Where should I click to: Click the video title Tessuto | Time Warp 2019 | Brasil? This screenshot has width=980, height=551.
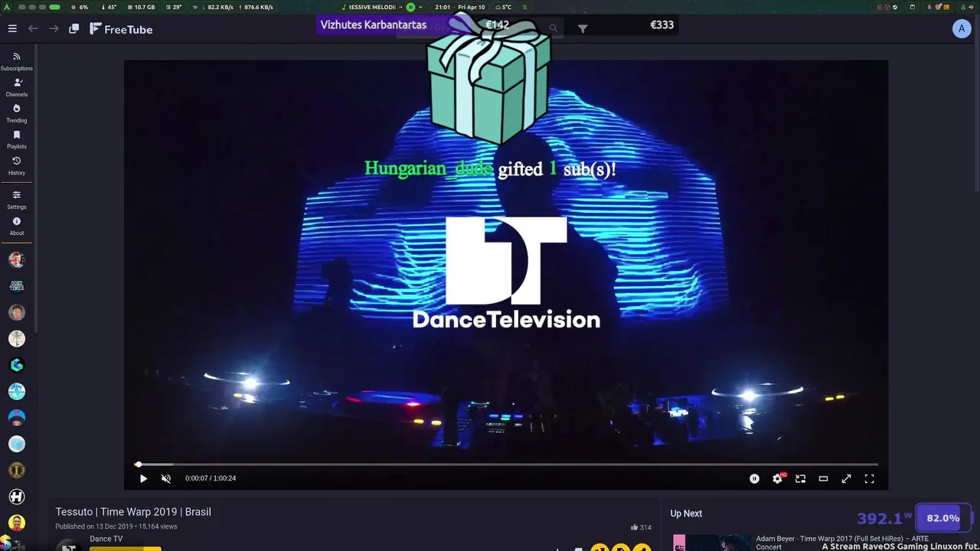(x=133, y=512)
